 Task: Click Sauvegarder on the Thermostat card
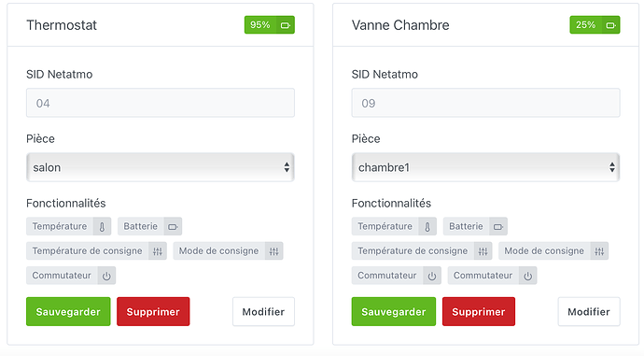pyautogui.click(x=68, y=311)
